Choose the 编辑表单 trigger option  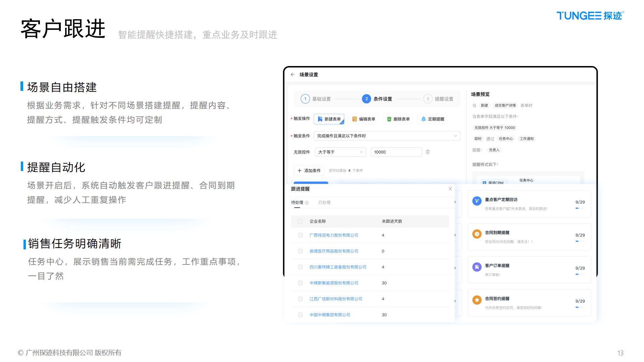point(364,119)
